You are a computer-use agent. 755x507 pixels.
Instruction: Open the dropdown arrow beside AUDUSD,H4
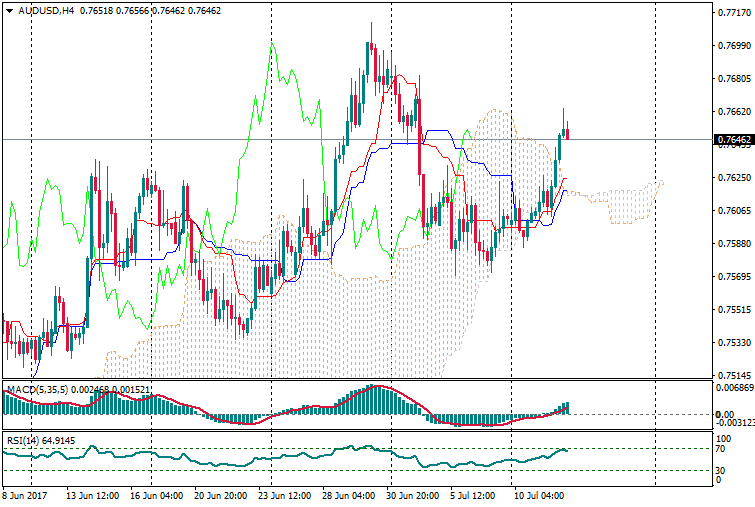tap(10, 11)
